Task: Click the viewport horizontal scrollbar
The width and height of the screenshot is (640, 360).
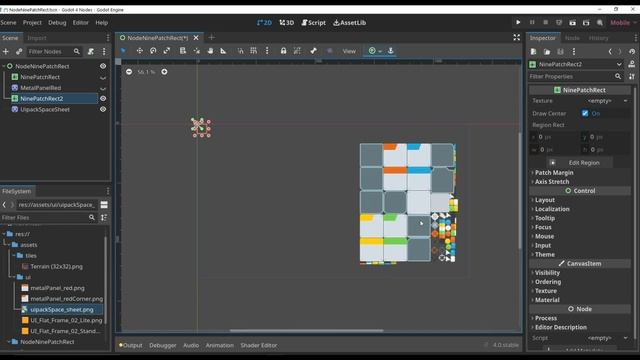Action: 307,331
